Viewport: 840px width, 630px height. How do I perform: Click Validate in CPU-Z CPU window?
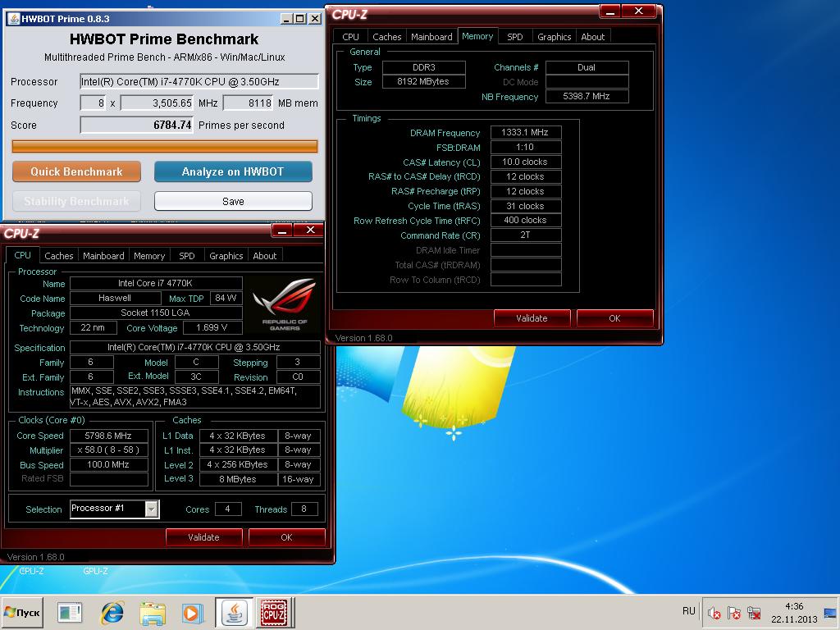click(203, 537)
